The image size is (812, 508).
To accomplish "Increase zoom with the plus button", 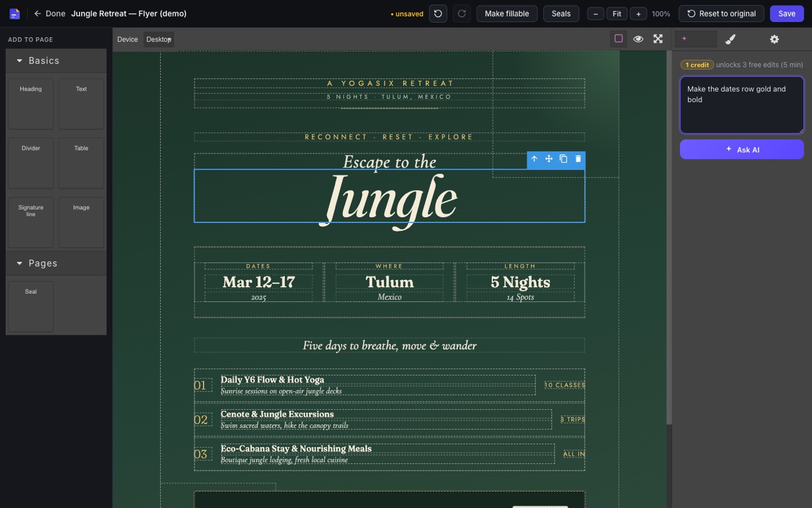I will coord(638,14).
